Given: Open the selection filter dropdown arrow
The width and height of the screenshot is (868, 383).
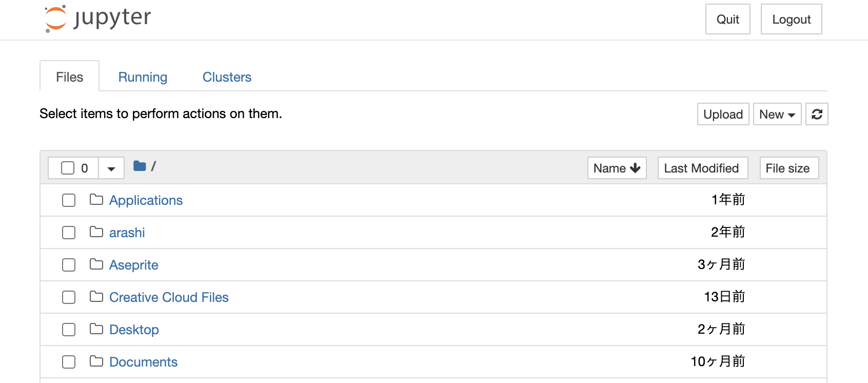Looking at the screenshot, I should [111, 168].
